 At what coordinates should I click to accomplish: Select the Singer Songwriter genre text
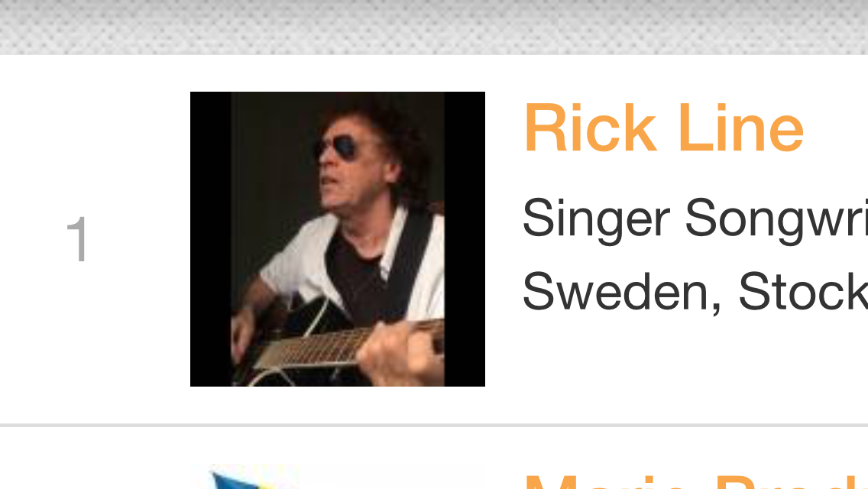tap(695, 219)
